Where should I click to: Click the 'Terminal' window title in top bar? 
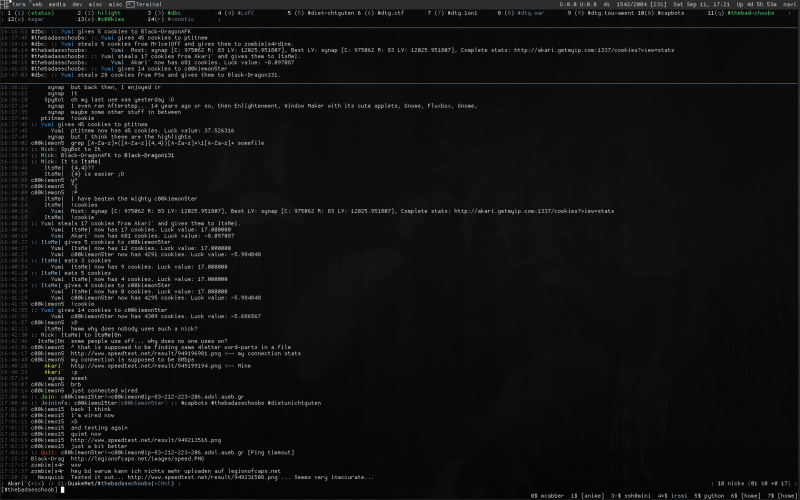148,4
